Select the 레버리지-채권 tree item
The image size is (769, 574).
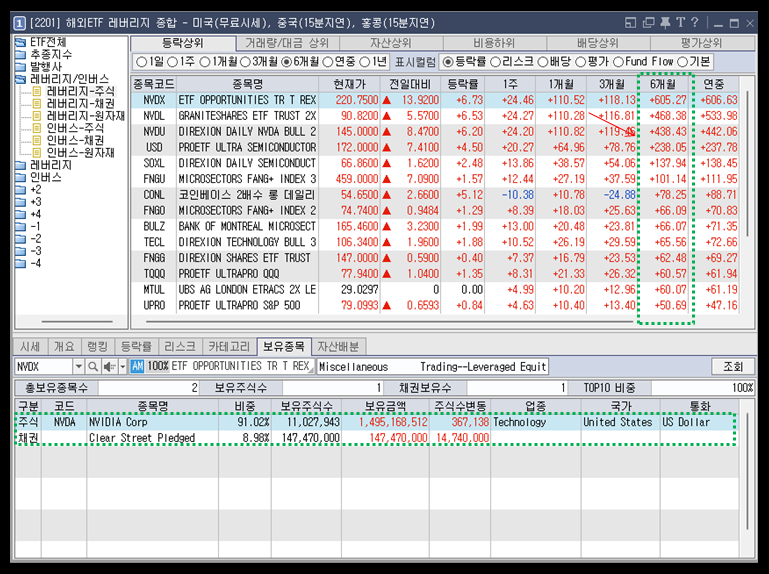pos(74,104)
